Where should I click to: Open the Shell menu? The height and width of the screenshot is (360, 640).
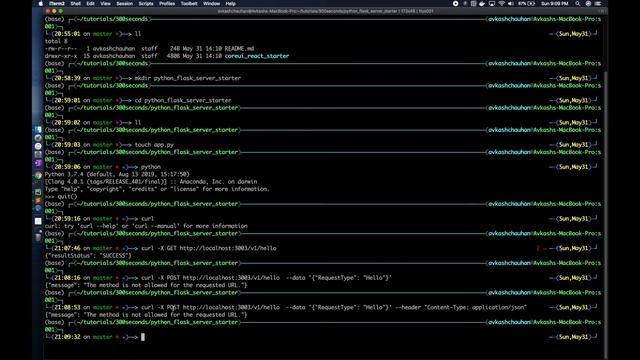[x=76, y=4]
